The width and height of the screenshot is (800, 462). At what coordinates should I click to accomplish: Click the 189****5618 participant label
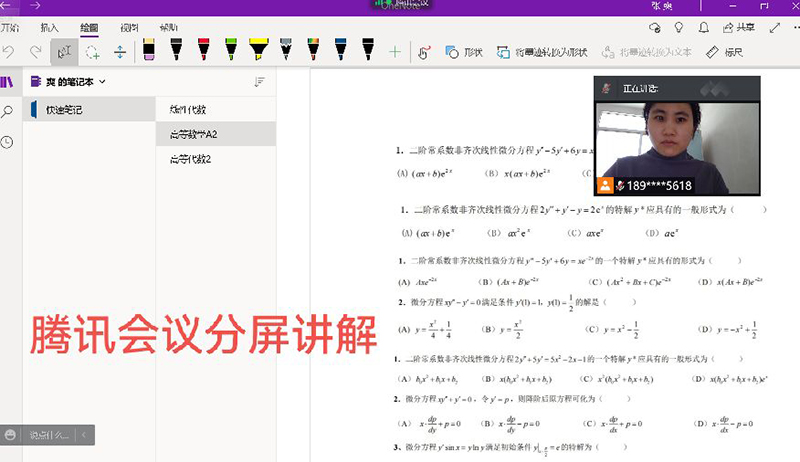[x=659, y=186]
